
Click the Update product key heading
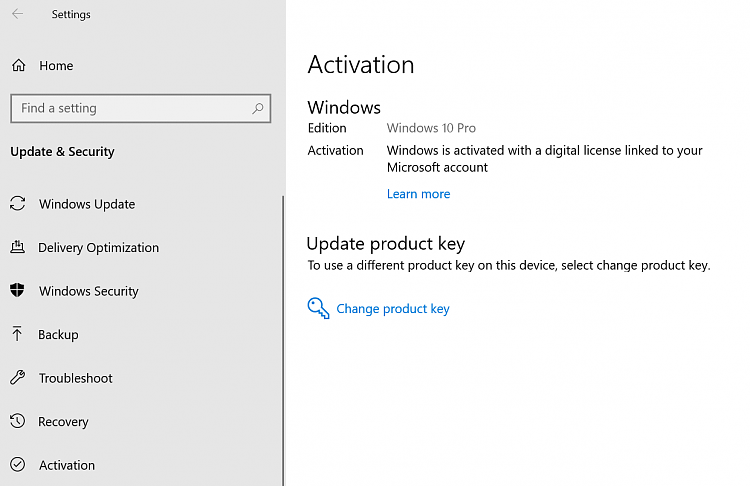(386, 244)
